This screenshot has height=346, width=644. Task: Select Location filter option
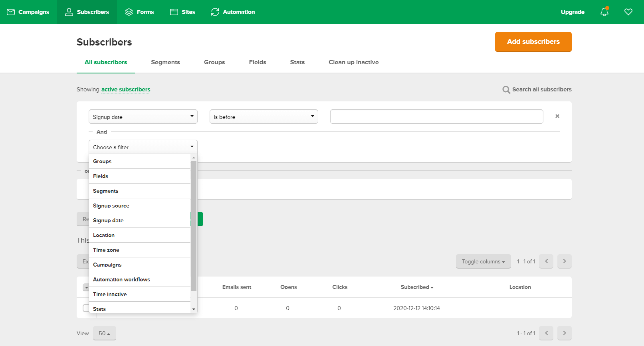140,235
